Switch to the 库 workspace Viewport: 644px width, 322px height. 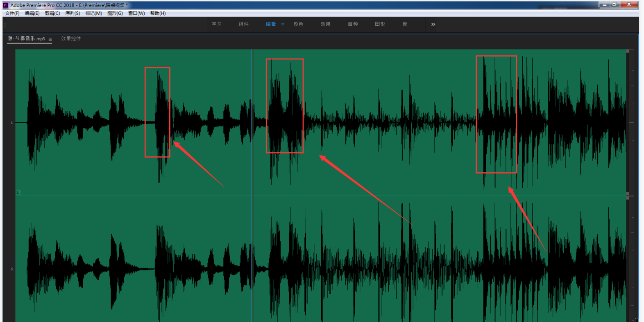[x=405, y=24]
